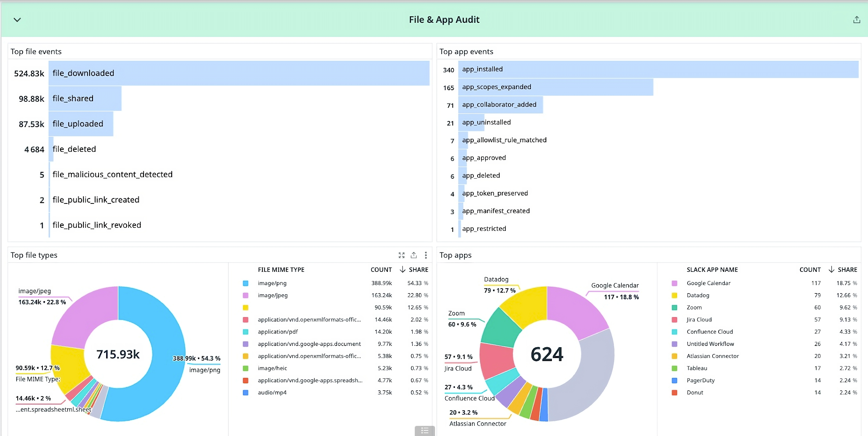Open the Top file types options menu
Image resolution: width=868 pixels, height=436 pixels.
[426, 255]
